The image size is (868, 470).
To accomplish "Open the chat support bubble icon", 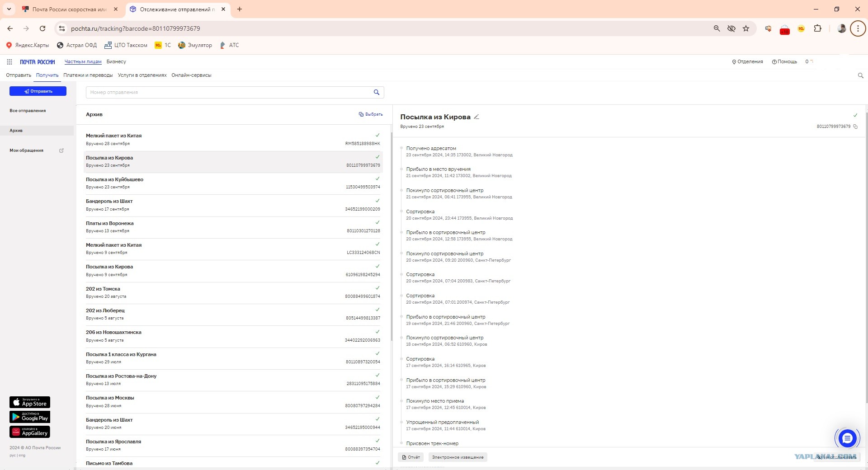I will 847,437.
